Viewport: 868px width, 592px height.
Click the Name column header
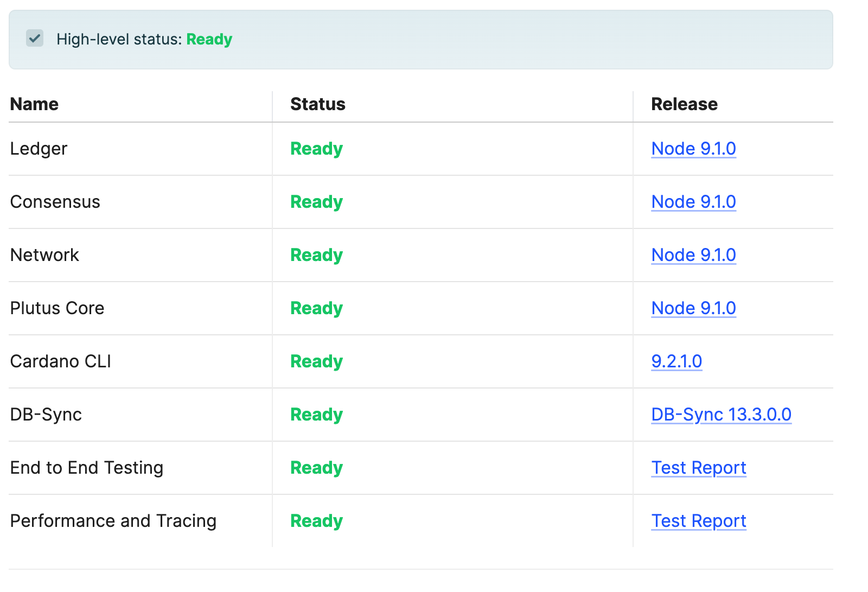[x=34, y=104]
